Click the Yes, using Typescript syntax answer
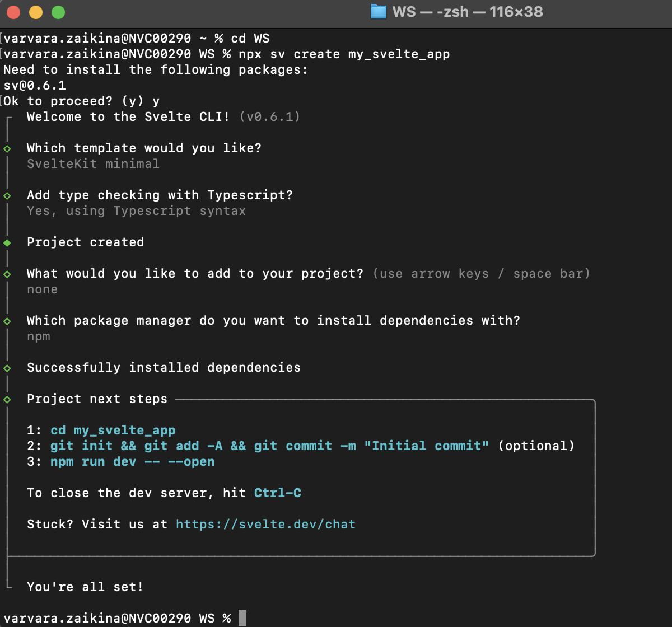The height and width of the screenshot is (627, 672). 136,210
